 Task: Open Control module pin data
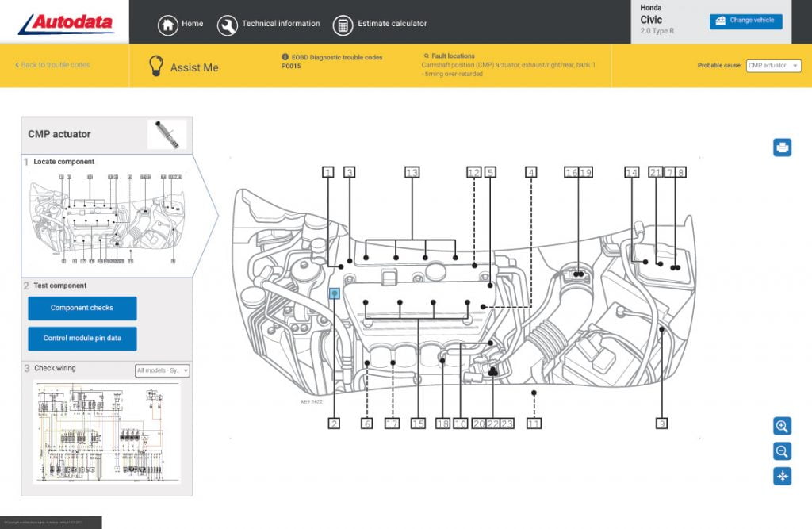pos(82,338)
